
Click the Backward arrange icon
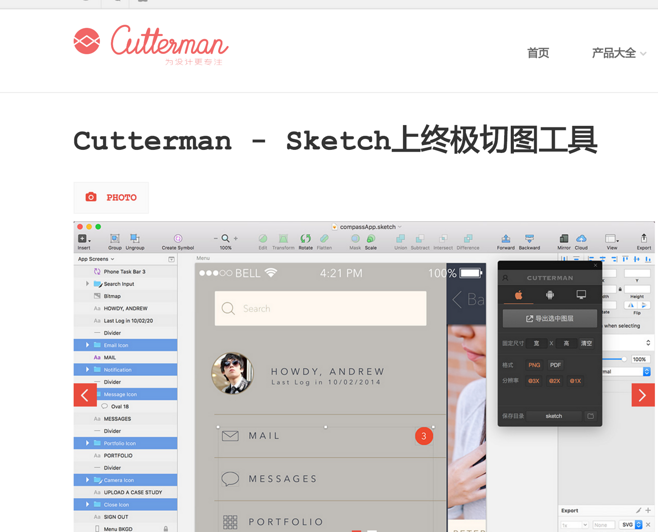530,239
